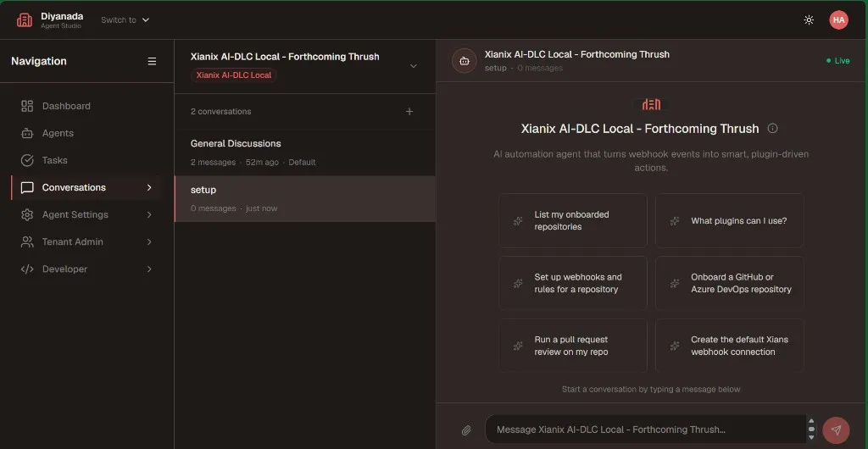Select the setup conversation
This screenshot has width=868, height=449.
pyautogui.click(x=304, y=199)
